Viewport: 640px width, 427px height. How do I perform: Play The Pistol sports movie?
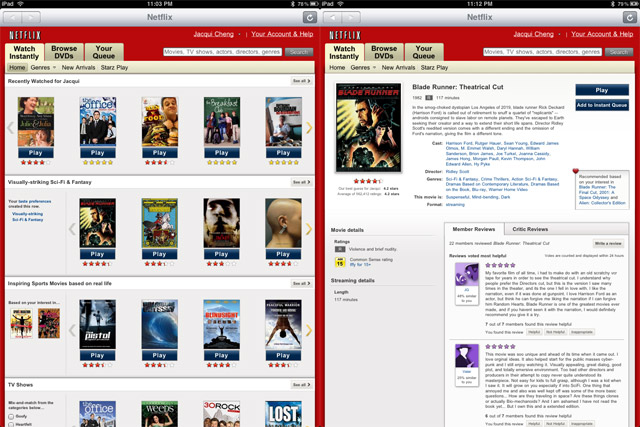coord(97,355)
